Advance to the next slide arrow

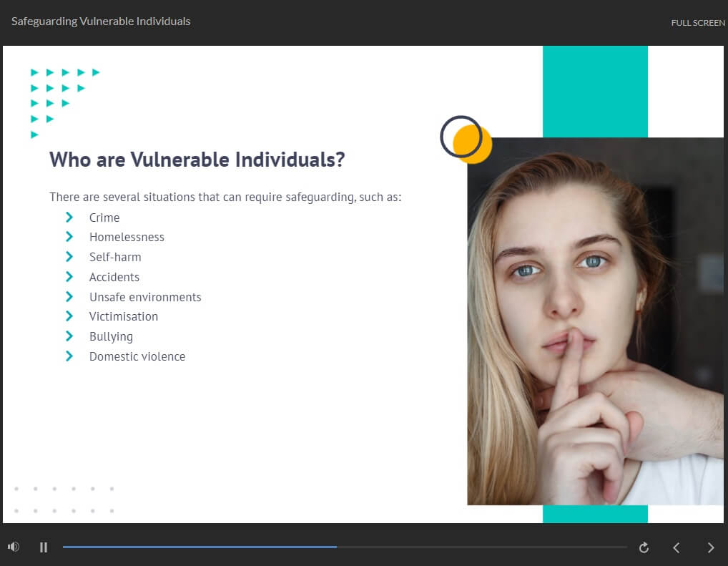pyautogui.click(x=710, y=547)
